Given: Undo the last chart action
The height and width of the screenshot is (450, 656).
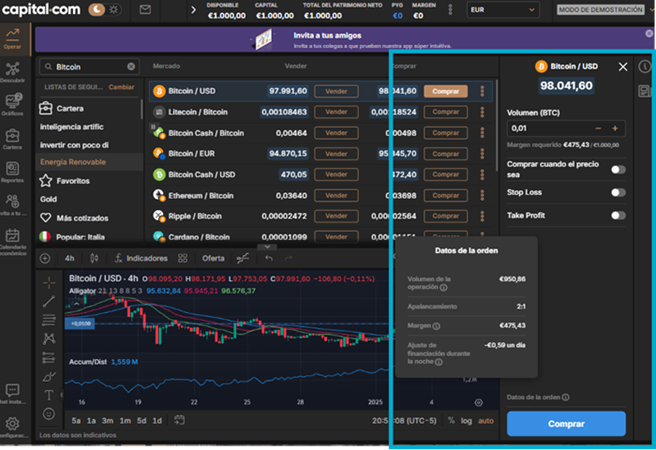Looking at the screenshot, I should 269,258.
